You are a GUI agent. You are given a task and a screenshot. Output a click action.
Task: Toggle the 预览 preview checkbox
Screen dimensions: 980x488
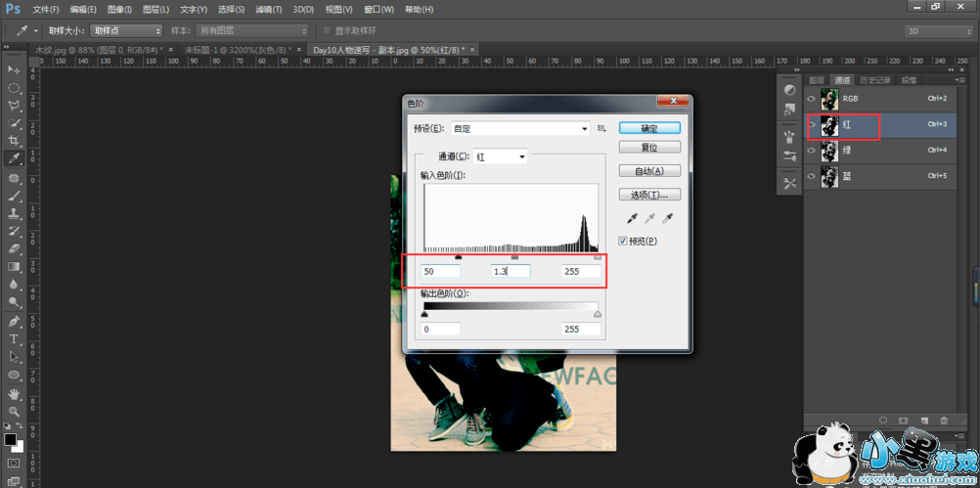click(624, 241)
